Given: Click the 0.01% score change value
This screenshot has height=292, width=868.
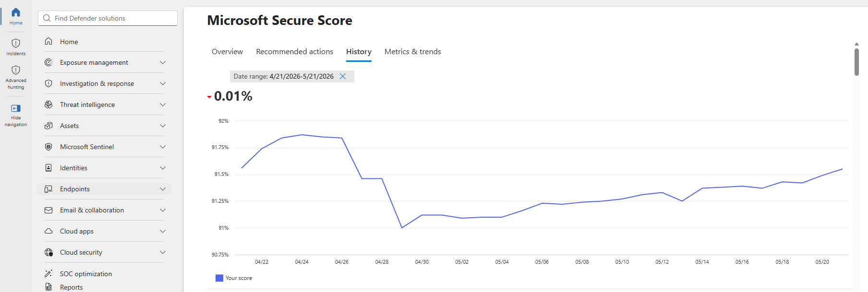Looking at the screenshot, I should (233, 96).
